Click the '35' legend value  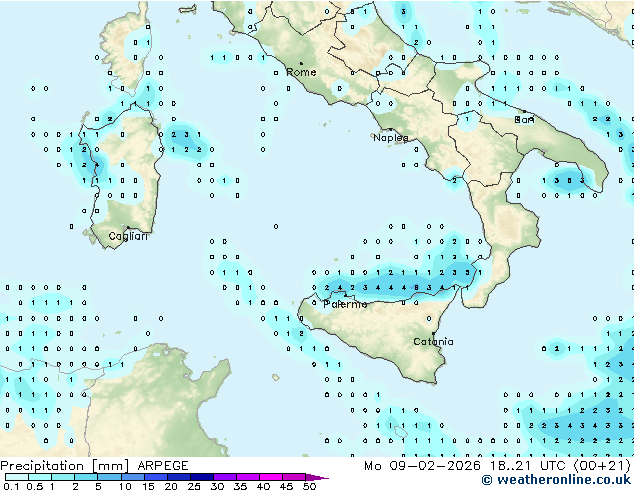[240, 486]
